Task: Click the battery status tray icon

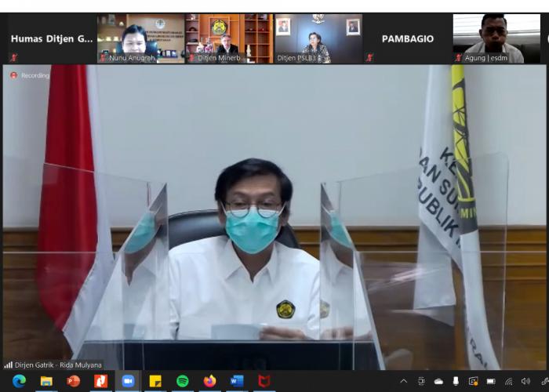Action: click(491, 381)
